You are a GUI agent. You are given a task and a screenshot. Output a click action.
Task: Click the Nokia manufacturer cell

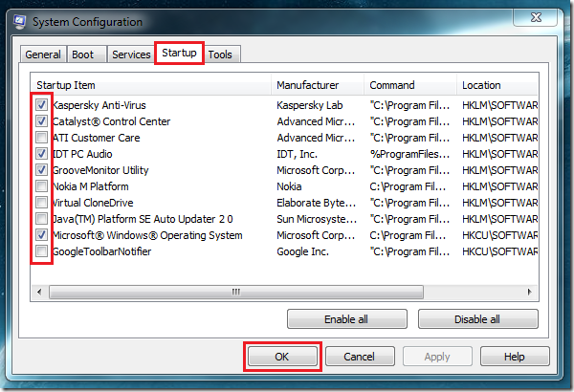pos(289,186)
